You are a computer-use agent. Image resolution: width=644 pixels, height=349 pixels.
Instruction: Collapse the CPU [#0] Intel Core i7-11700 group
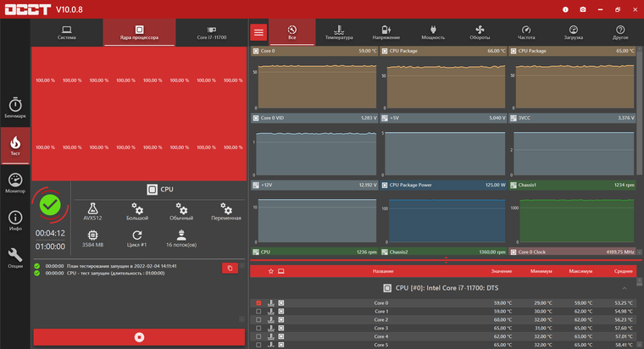click(x=625, y=288)
